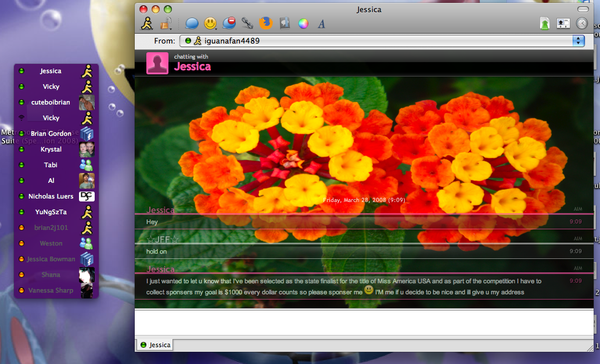Click the Facebook icon beside Brian Gordon
600x364 pixels.
(x=87, y=134)
